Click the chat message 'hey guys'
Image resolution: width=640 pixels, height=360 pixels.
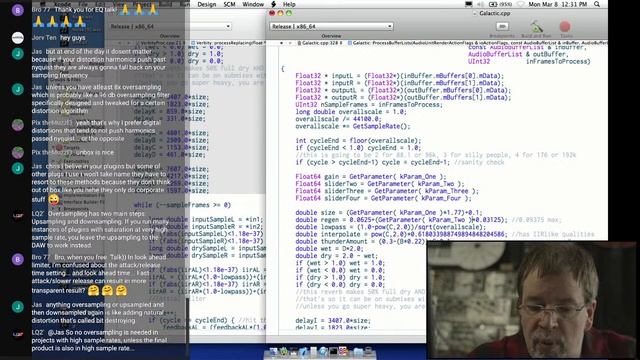click(73, 38)
